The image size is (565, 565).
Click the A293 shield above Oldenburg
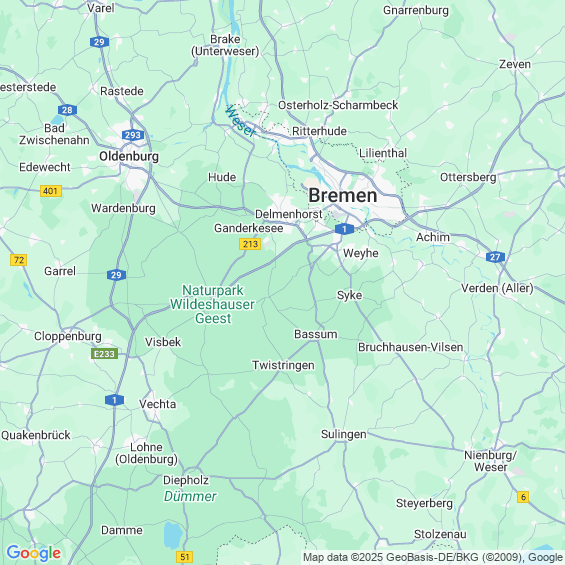click(x=133, y=135)
